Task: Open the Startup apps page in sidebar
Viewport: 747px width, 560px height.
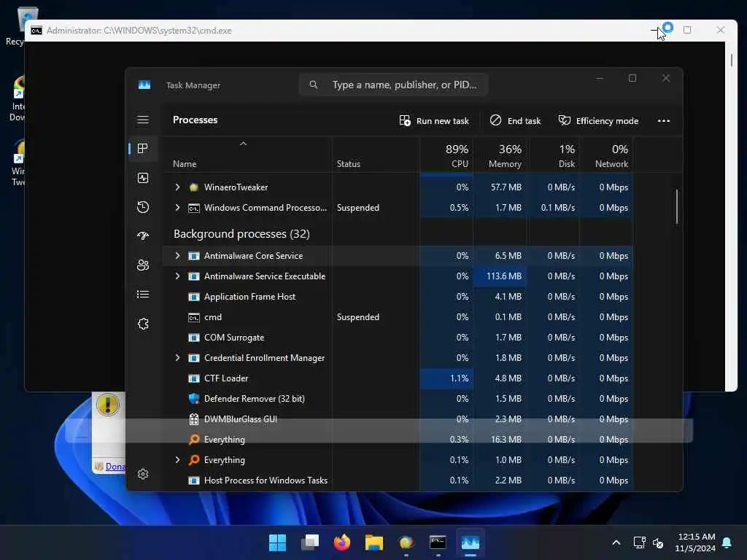Action: (x=143, y=236)
